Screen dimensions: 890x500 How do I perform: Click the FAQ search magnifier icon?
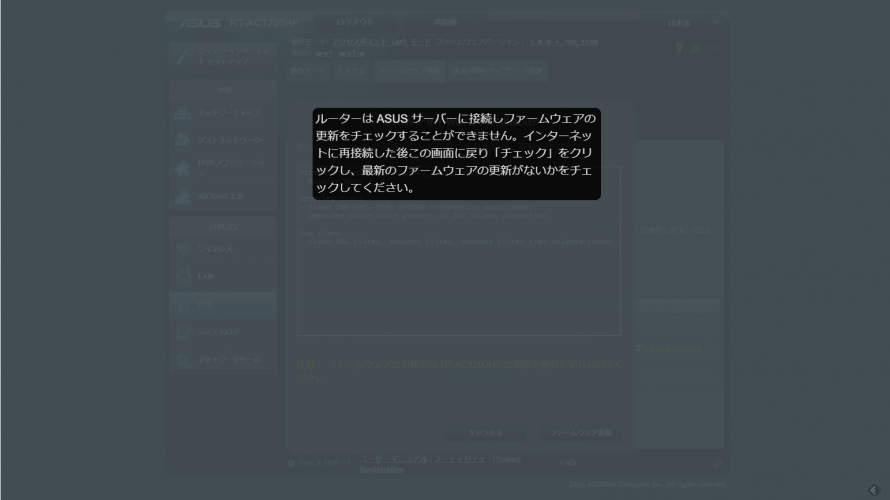click(717, 463)
